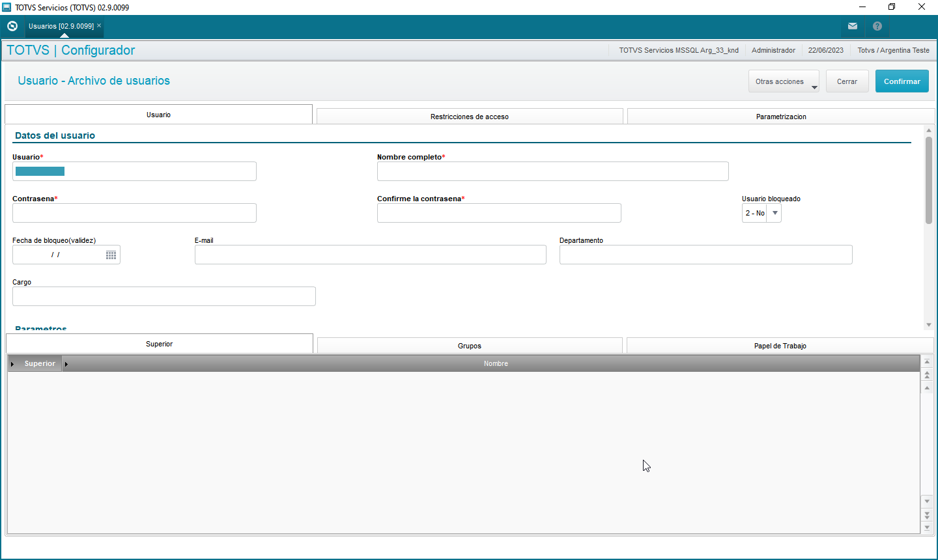Close the Usuarios [02.9.0099] tab
This screenshot has width=938, height=560.
pos(99,25)
